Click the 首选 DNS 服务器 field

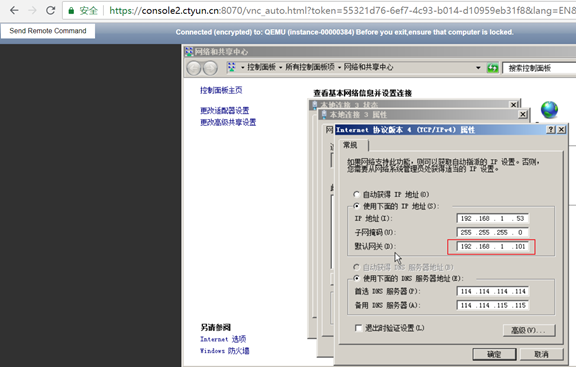(x=493, y=291)
